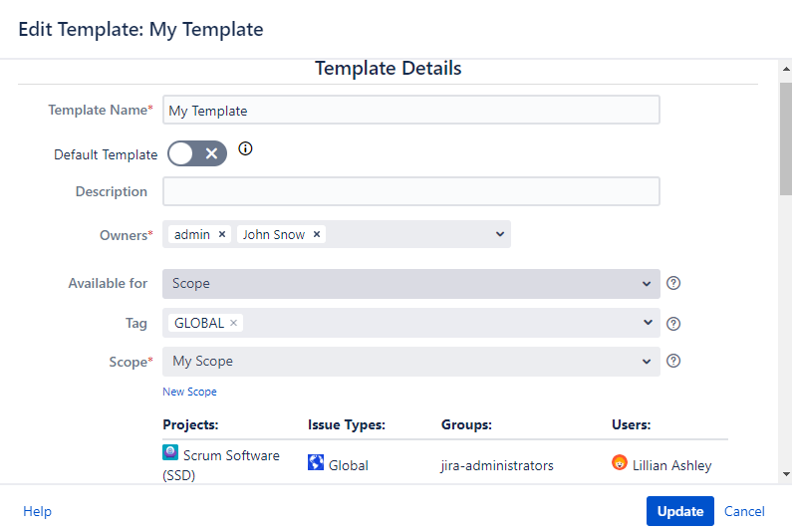Click the Cancel link

point(744,511)
